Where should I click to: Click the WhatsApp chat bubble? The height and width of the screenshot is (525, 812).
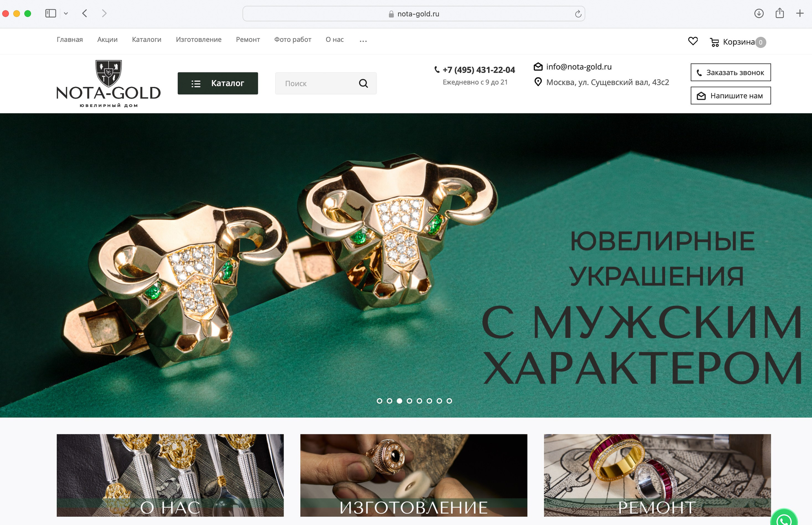point(784,518)
